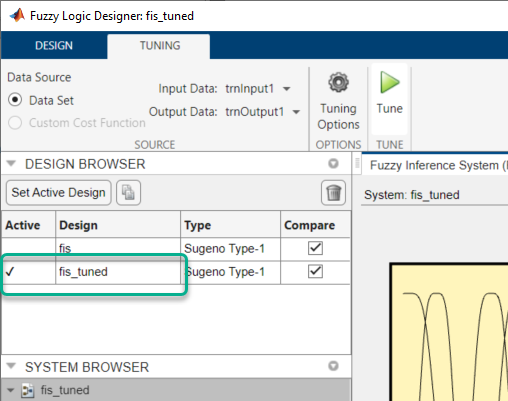
Task: Switch to the TUNING tab
Action: pyautogui.click(x=160, y=45)
